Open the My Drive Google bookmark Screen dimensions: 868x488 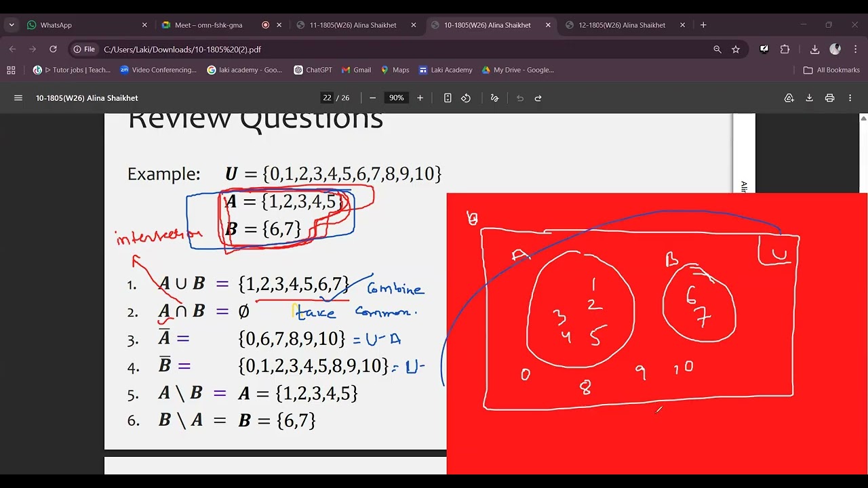click(x=518, y=70)
